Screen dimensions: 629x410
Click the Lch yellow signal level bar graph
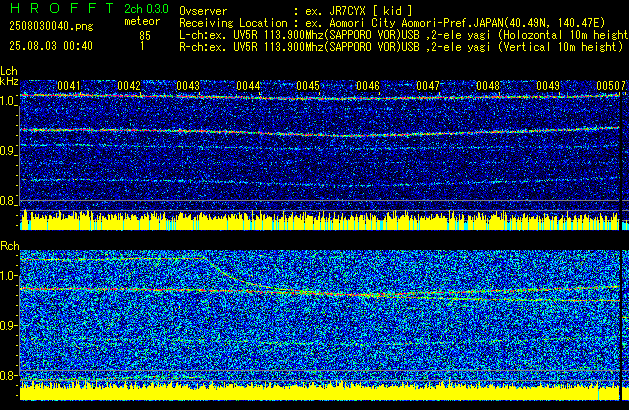tap(320, 220)
